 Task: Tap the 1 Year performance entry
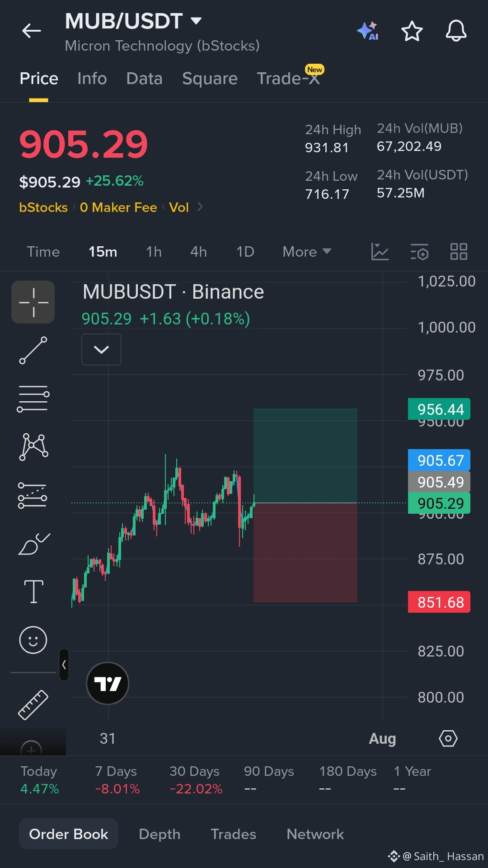pos(412,780)
